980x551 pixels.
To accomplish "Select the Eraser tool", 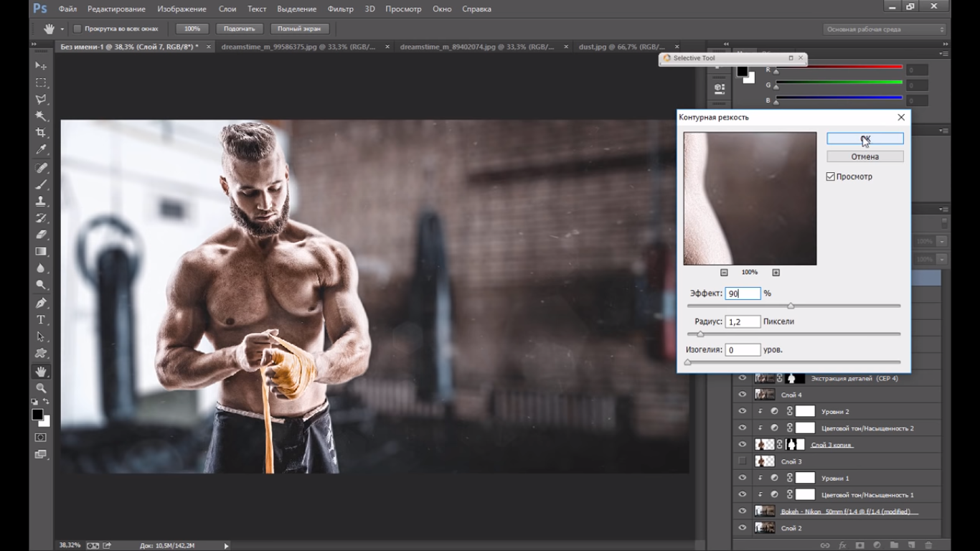I will (x=41, y=235).
